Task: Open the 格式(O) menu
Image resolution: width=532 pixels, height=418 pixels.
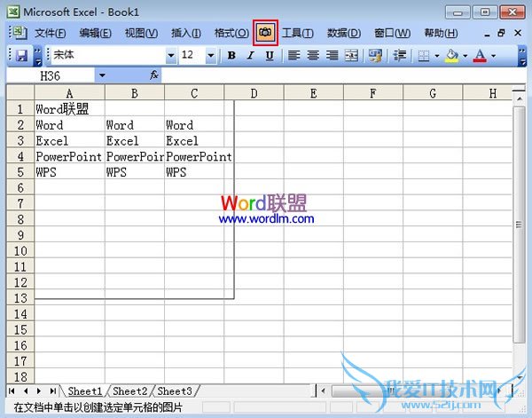Action: [x=231, y=33]
